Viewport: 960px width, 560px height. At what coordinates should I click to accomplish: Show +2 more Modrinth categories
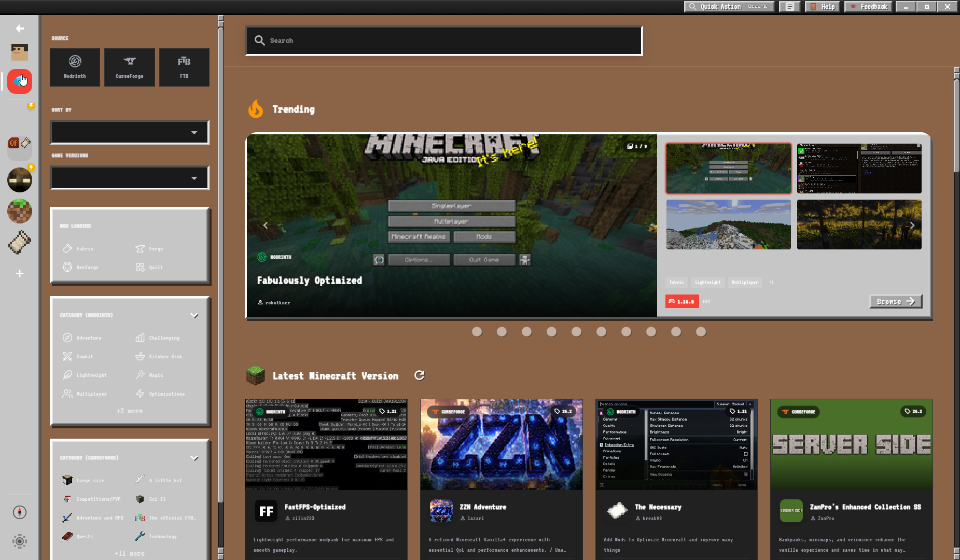click(130, 411)
